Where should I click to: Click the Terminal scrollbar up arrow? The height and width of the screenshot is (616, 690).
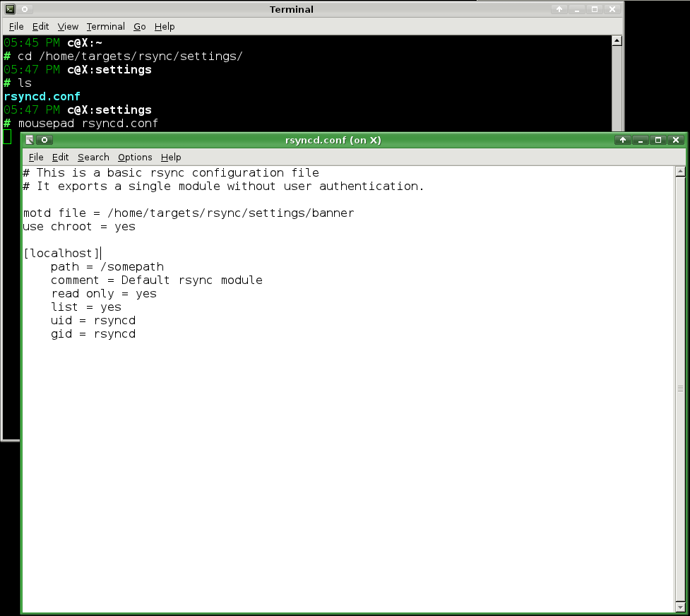tap(617, 41)
